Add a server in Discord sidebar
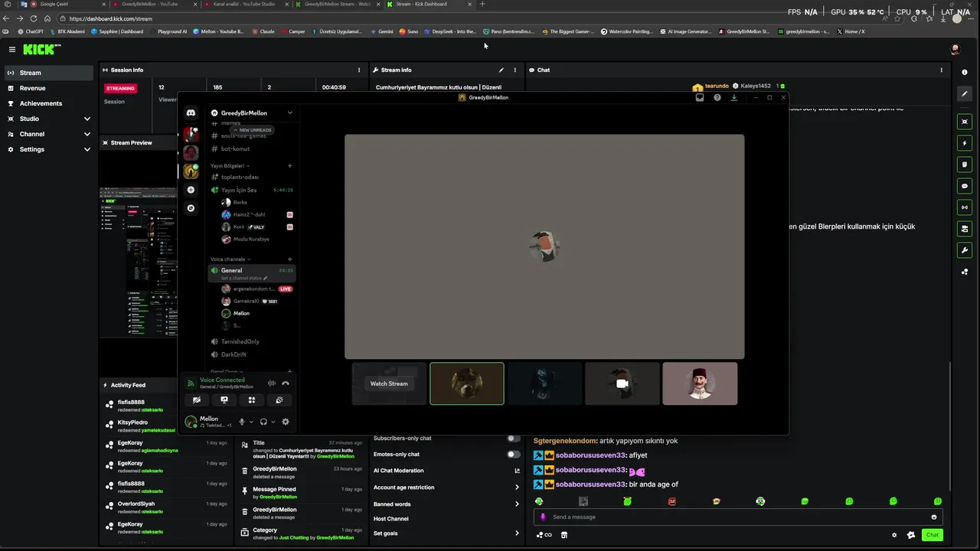This screenshot has height=551, width=980. click(191, 190)
